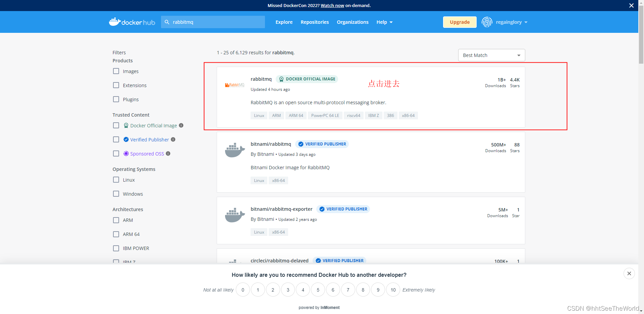Check the Sponsored OSS filter
The width and height of the screenshot is (644, 314).
[x=116, y=153]
